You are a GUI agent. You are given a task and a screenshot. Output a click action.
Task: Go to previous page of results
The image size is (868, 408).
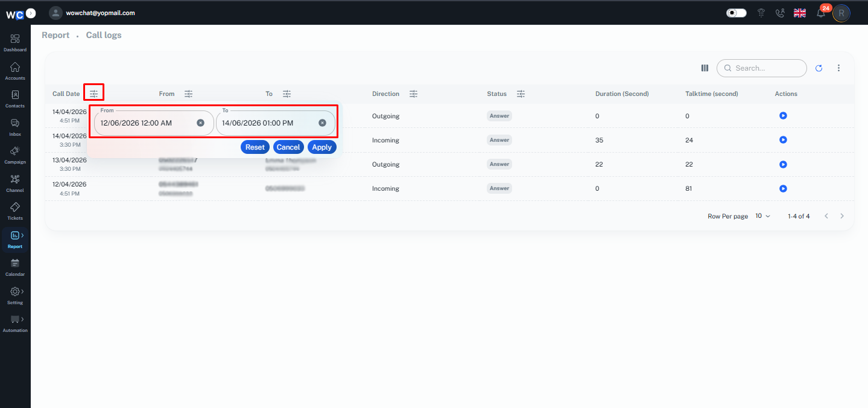pyautogui.click(x=826, y=216)
